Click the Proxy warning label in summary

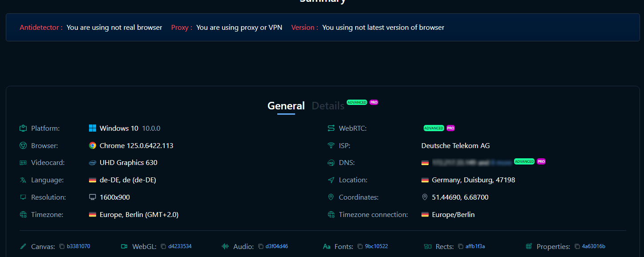tap(182, 28)
